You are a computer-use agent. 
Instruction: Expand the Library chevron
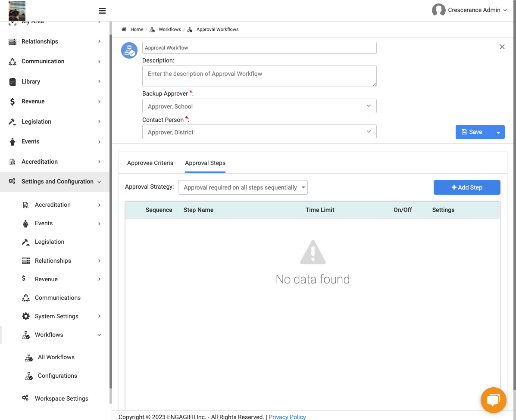click(99, 81)
